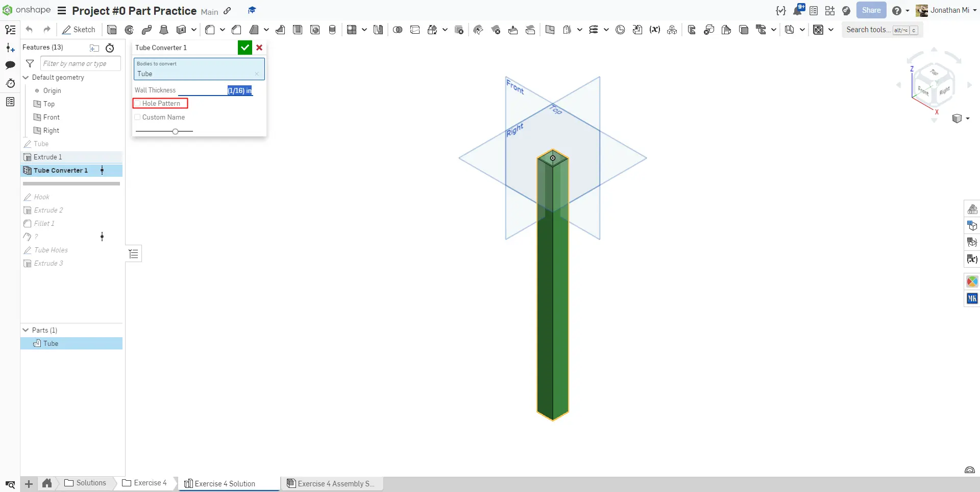Click the Fillet tool icon
The height and width of the screenshot is (492, 980).
point(210,30)
